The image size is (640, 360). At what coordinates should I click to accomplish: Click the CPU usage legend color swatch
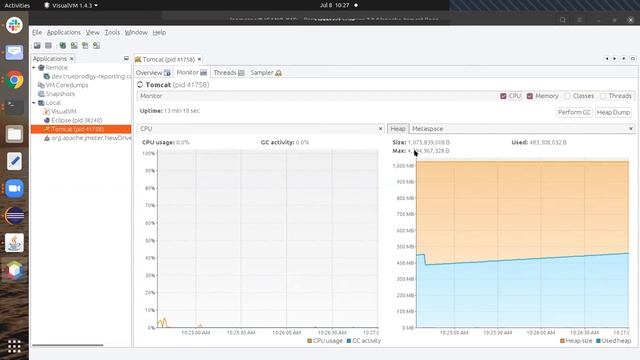(x=309, y=341)
